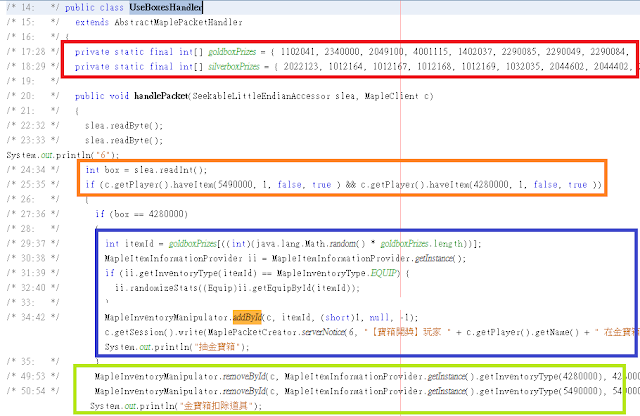
Task: Click AbstractMaplePacketHandler in the extends clause
Action: 178,22
